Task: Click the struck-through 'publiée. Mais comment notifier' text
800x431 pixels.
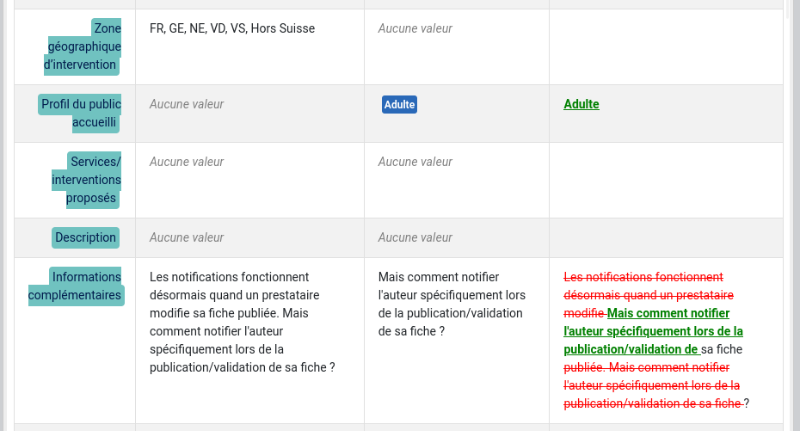Action: pos(646,367)
